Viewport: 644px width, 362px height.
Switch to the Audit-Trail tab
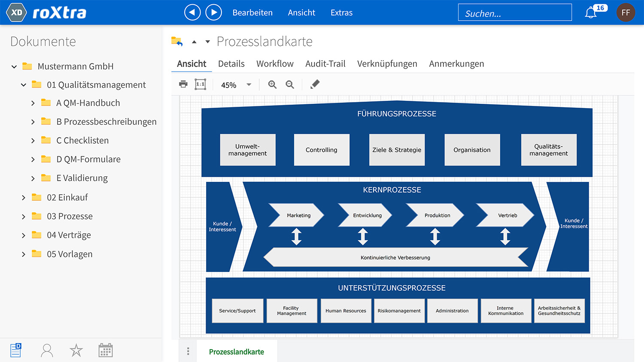(325, 64)
